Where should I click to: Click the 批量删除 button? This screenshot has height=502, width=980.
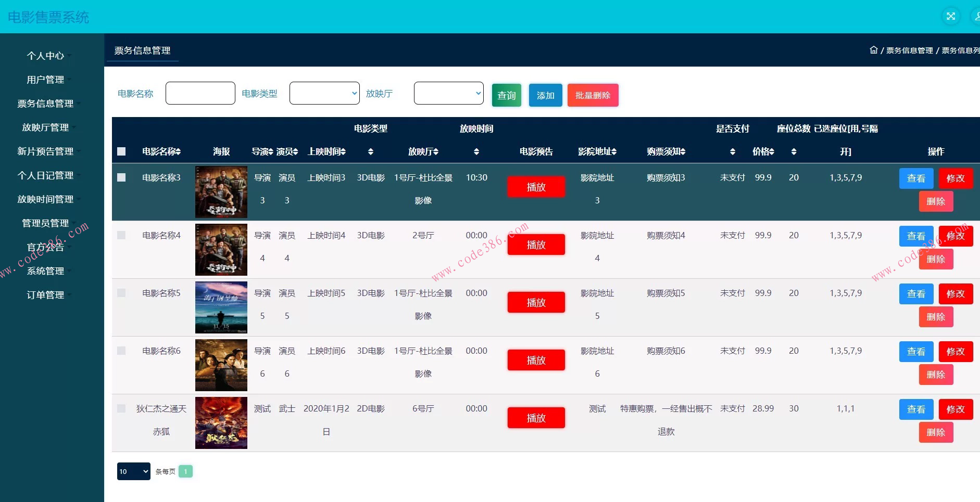[x=593, y=95]
